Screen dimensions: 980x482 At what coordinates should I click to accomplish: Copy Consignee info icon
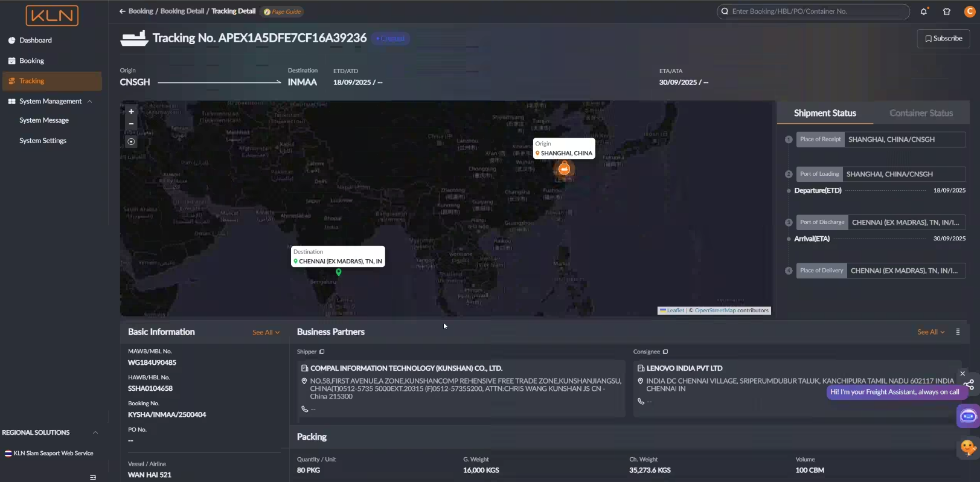[665, 352]
